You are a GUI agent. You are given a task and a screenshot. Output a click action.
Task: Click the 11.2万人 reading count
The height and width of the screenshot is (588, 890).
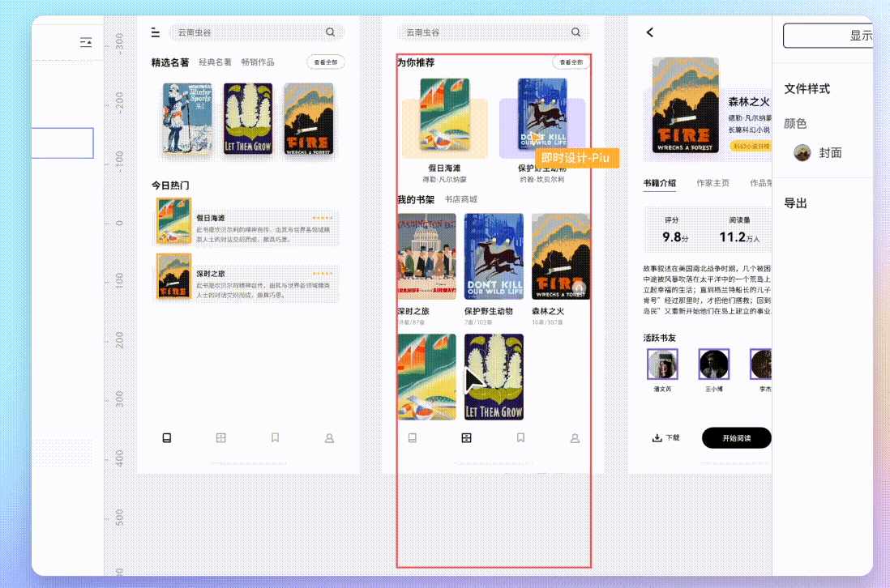coord(739,237)
